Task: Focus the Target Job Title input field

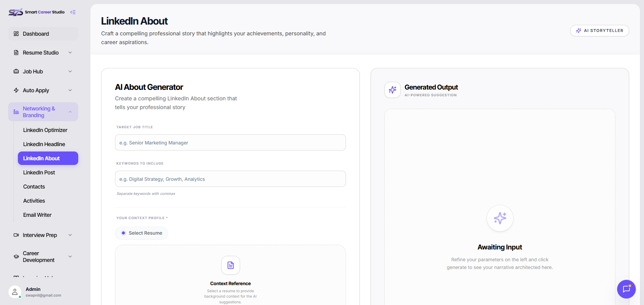Action: coord(230,142)
